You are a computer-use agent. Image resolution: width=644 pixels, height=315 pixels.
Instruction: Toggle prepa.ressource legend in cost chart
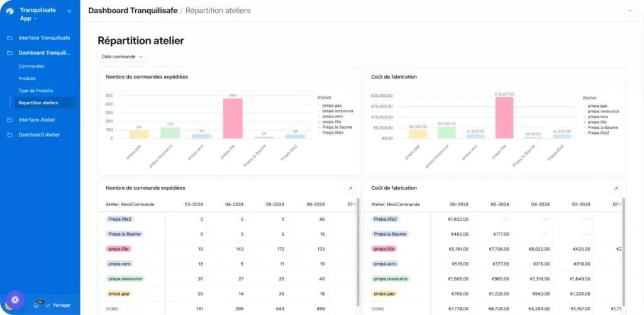coord(601,111)
